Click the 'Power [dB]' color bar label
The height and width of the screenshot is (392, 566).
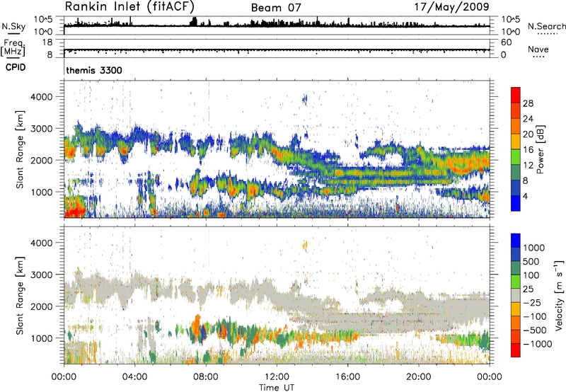[540, 149]
